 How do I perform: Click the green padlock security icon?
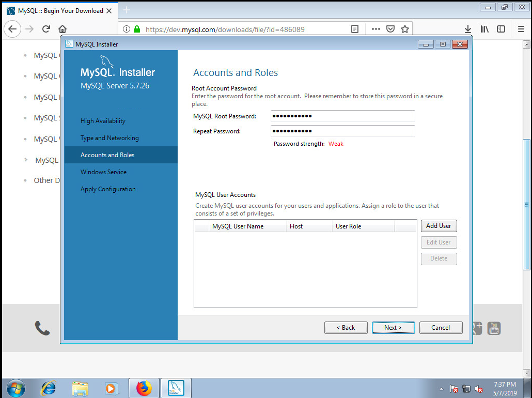point(137,29)
